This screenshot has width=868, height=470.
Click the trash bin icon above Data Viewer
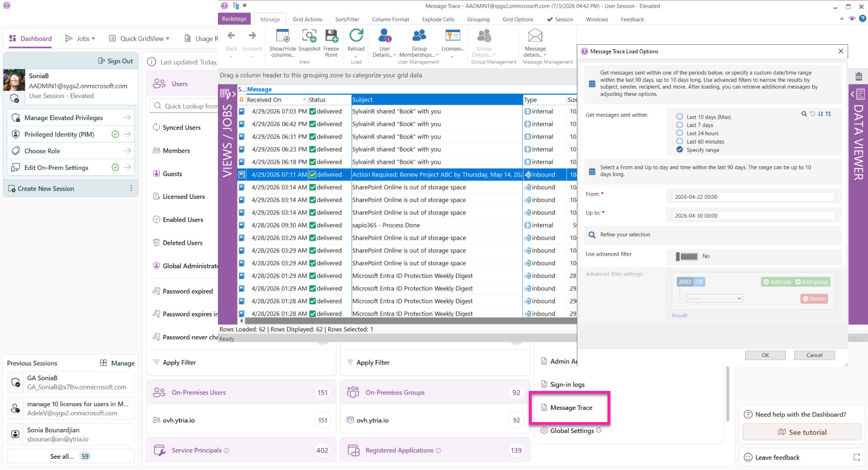859,77
